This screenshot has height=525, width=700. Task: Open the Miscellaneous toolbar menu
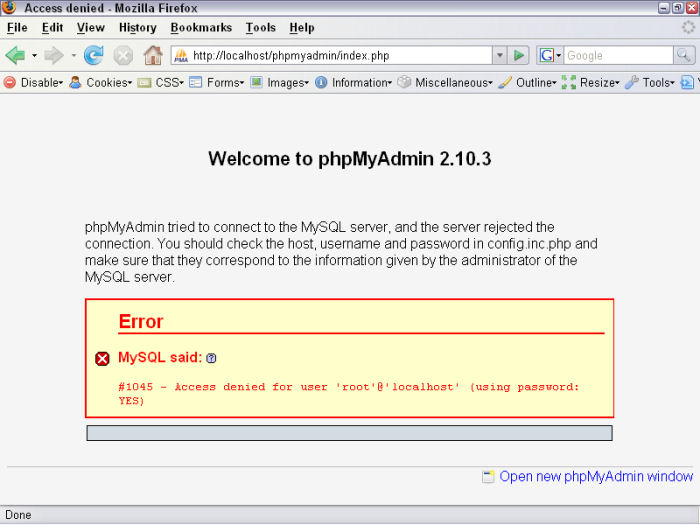(445, 83)
